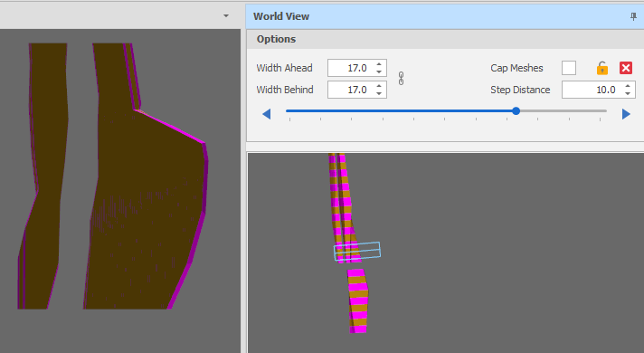
Task: Click the orange unlock padlock icon
Action: [x=602, y=68]
